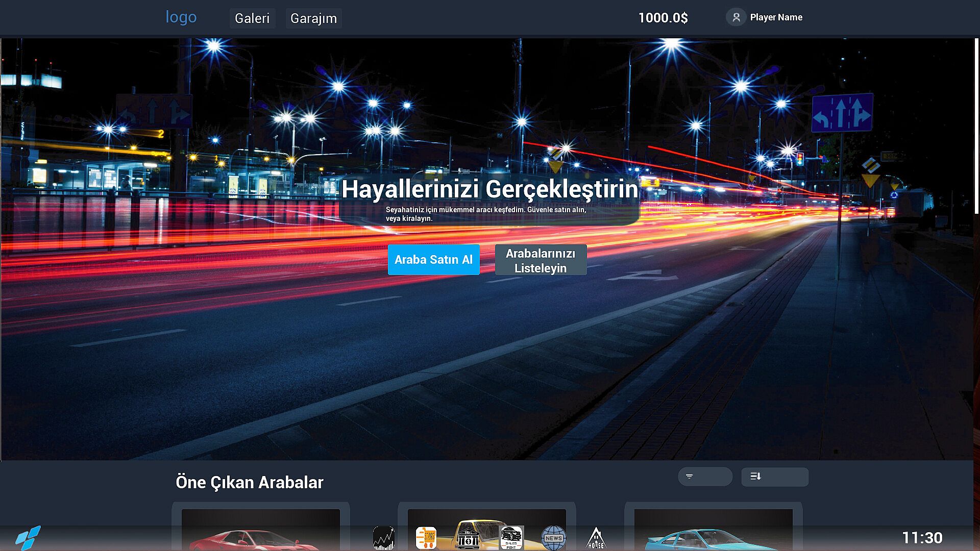This screenshot has width=980, height=551.
Task: Click the 11:30 taskbar clock
Action: click(x=922, y=538)
